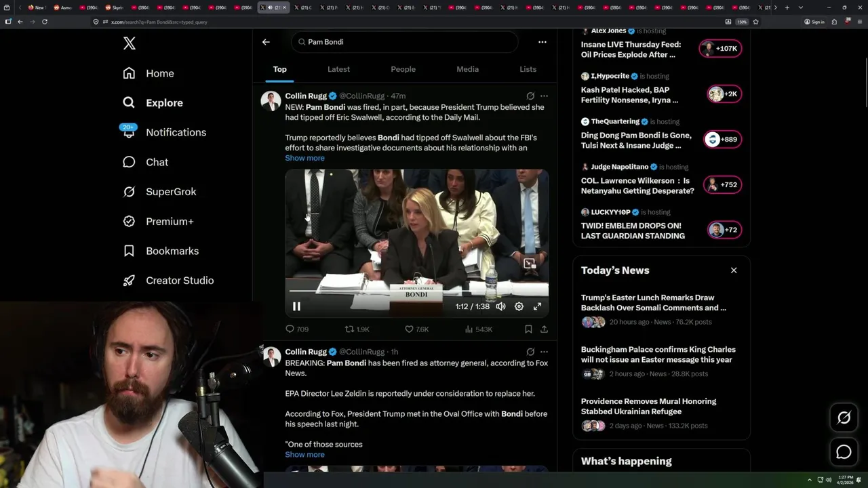Switch to the Latest tab
Viewport: 868px width, 488px height.
338,69
